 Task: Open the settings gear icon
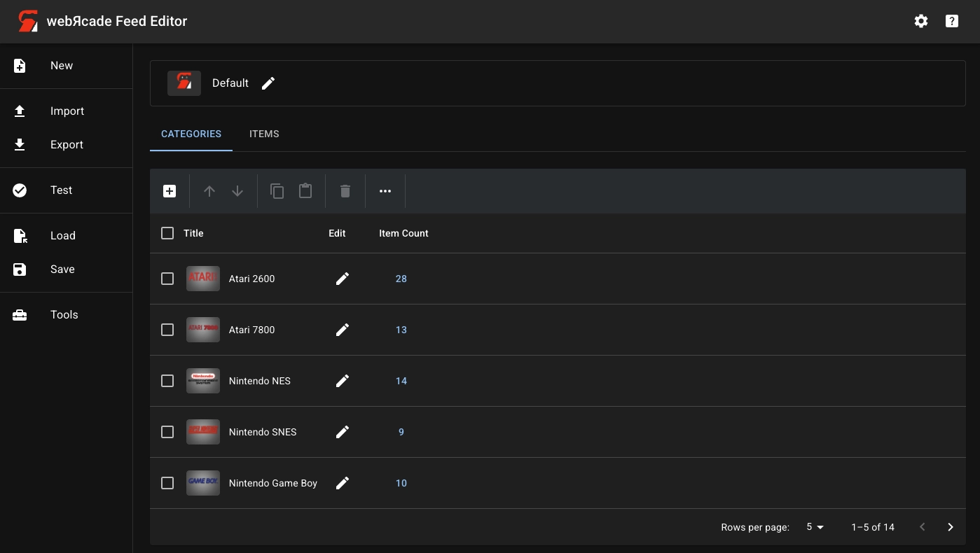coord(921,21)
